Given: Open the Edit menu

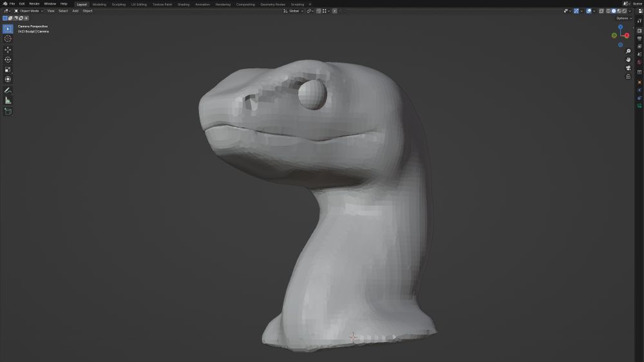Looking at the screenshot, I should (22, 4).
